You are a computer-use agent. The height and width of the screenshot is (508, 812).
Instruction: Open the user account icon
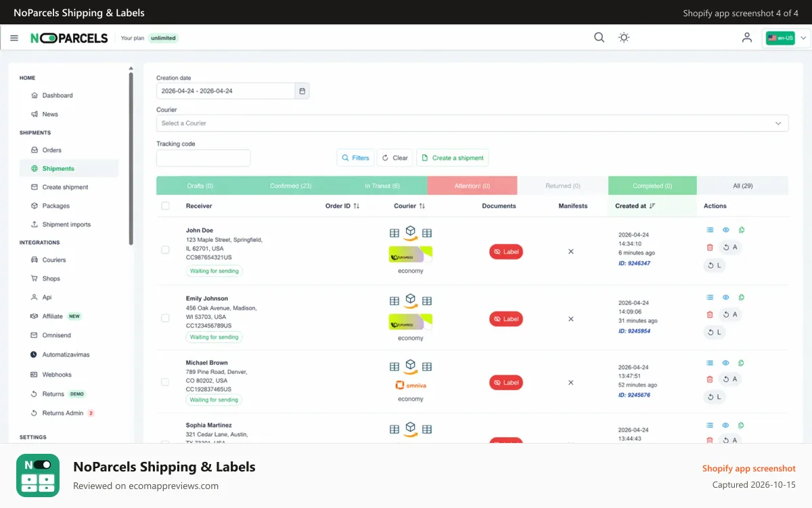click(747, 38)
